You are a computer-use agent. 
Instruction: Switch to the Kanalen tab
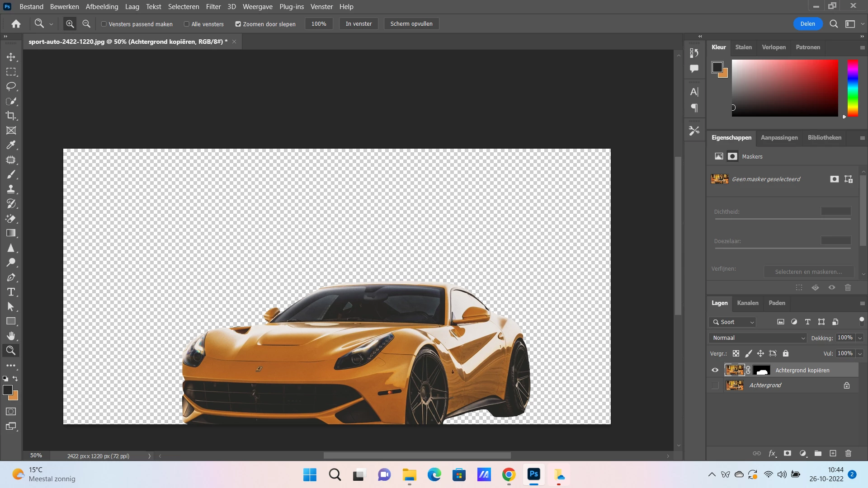click(x=747, y=303)
